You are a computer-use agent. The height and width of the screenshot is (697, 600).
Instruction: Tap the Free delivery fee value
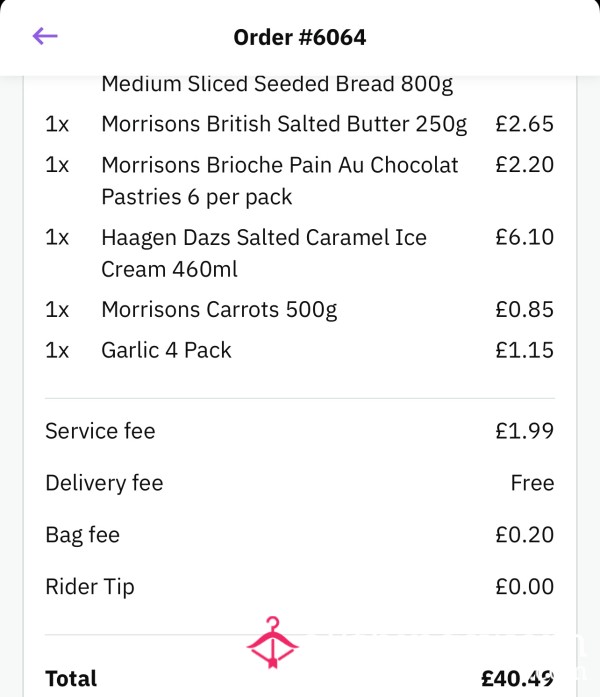click(x=532, y=483)
